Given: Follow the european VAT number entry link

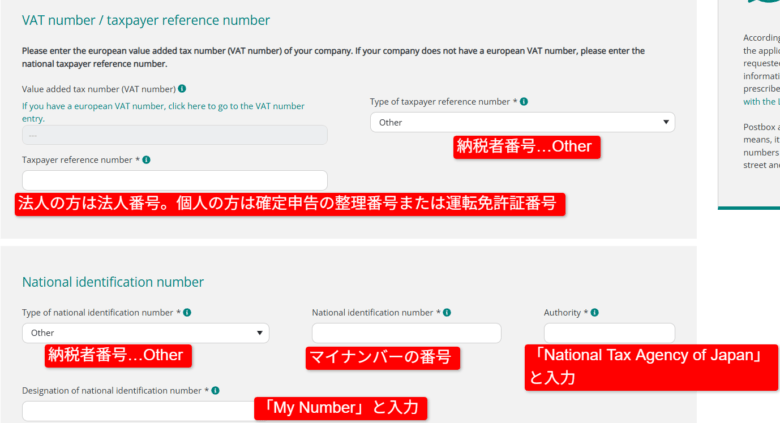Looking at the screenshot, I should (x=163, y=111).
